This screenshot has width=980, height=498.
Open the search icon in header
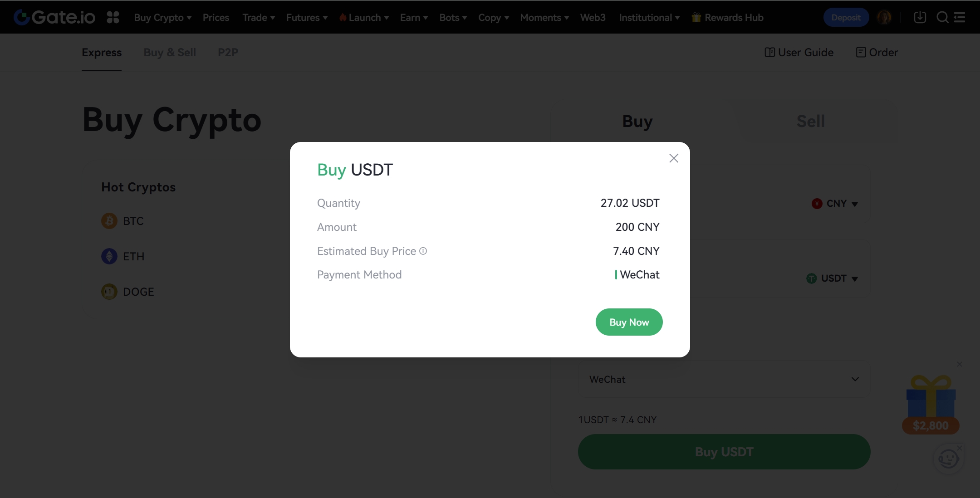pos(942,17)
